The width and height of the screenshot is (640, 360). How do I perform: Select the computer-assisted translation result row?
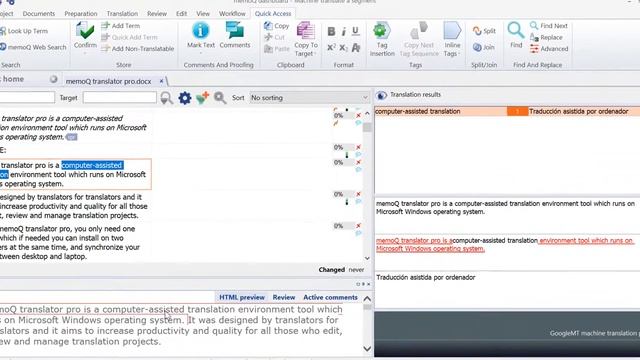pyautogui.click(x=507, y=111)
